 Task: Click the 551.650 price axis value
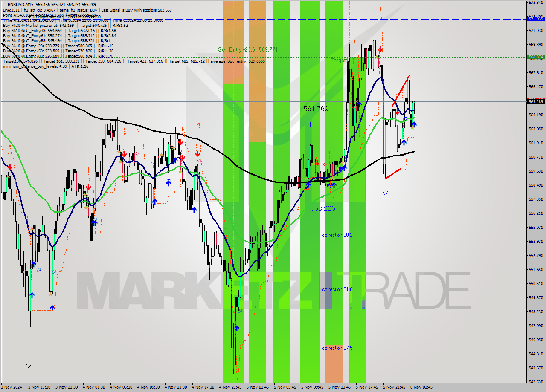click(536, 269)
